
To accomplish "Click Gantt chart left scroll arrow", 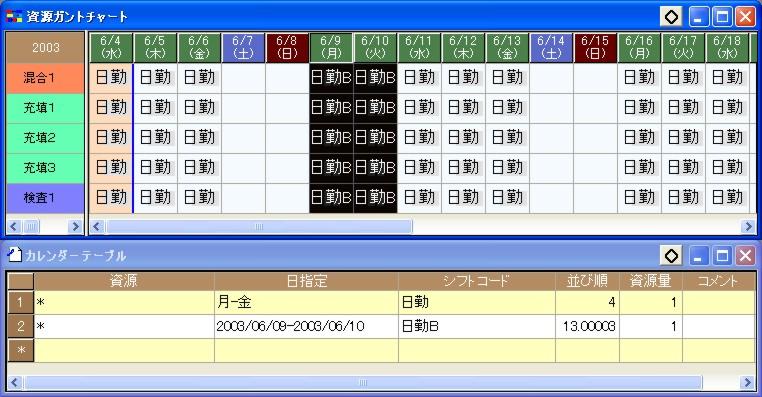I will (x=97, y=226).
